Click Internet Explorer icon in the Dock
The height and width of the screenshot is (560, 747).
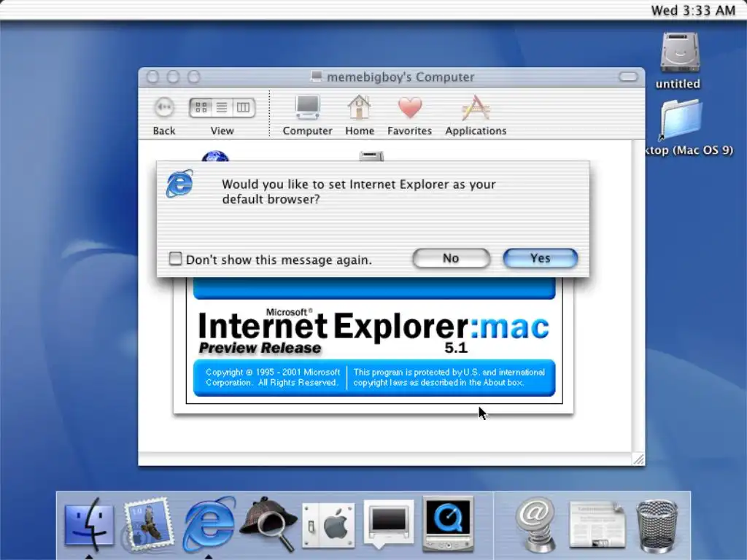pos(209,525)
